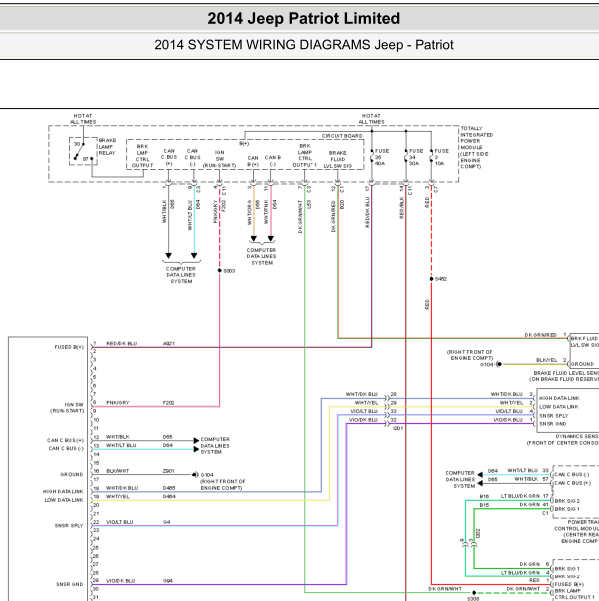Click the S308 splice label
This screenshot has height=601, width=599.
pos(473,599)
